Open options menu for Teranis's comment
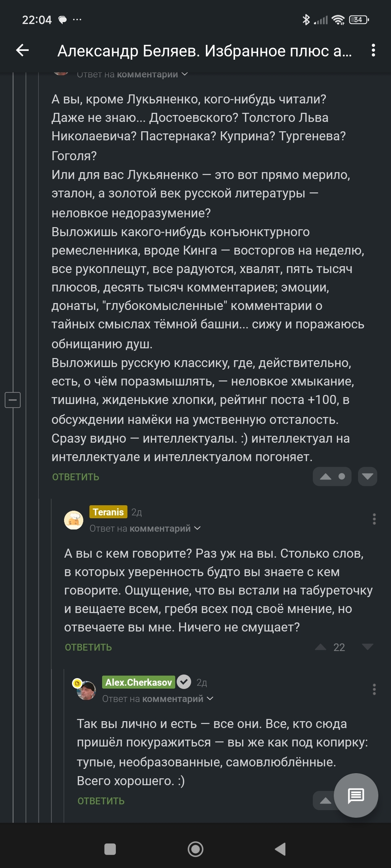 (374, 519)
